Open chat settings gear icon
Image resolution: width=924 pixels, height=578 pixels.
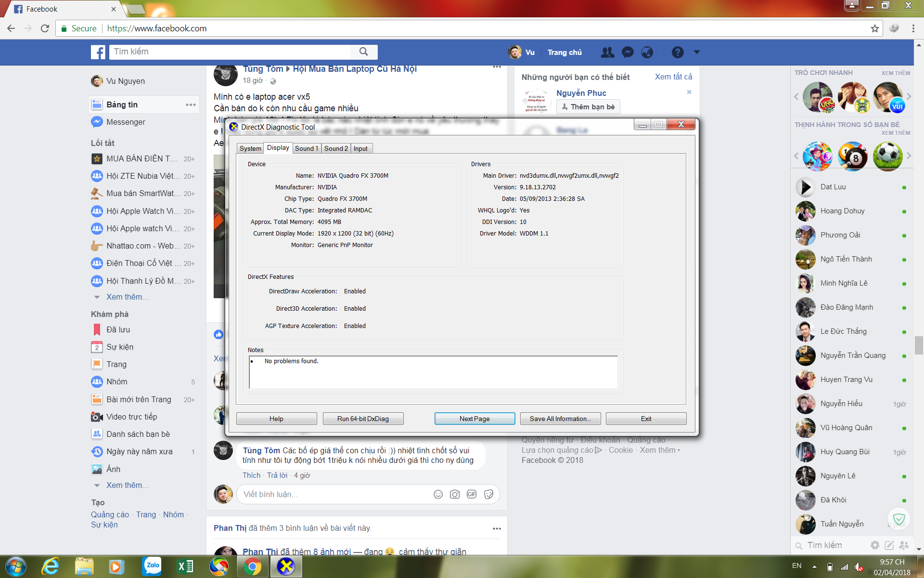pos(875,545)
